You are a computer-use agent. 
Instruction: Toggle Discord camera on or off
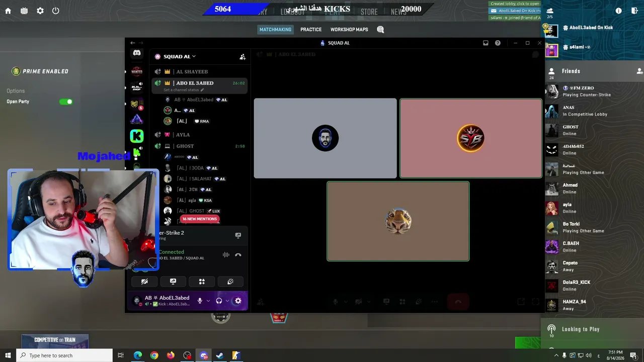(144, 282)
